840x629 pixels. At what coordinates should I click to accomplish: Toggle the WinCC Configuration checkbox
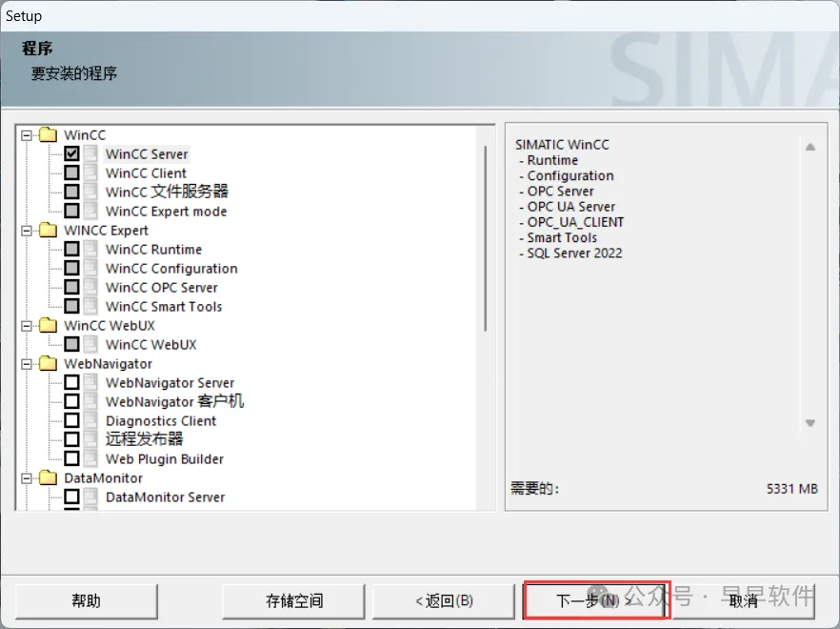[71, 268]
